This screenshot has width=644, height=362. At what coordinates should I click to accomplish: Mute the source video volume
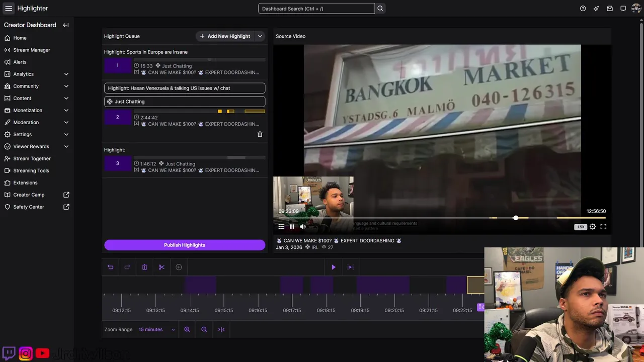point(303,227)
